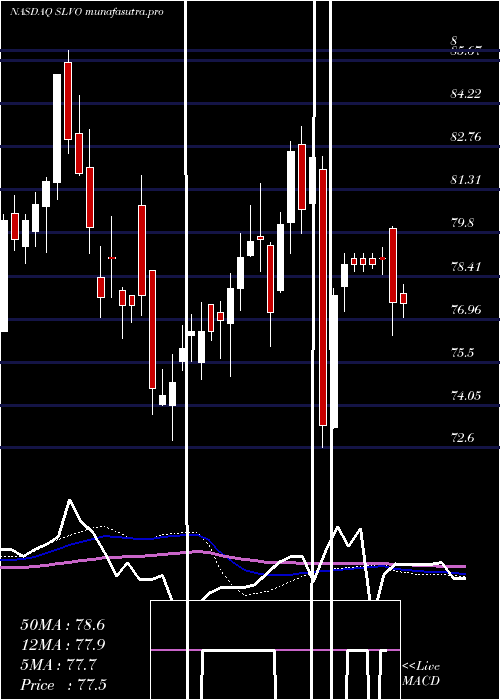
Task: Click the 76.96 price axis label
Action: click(x=466, y=309)
